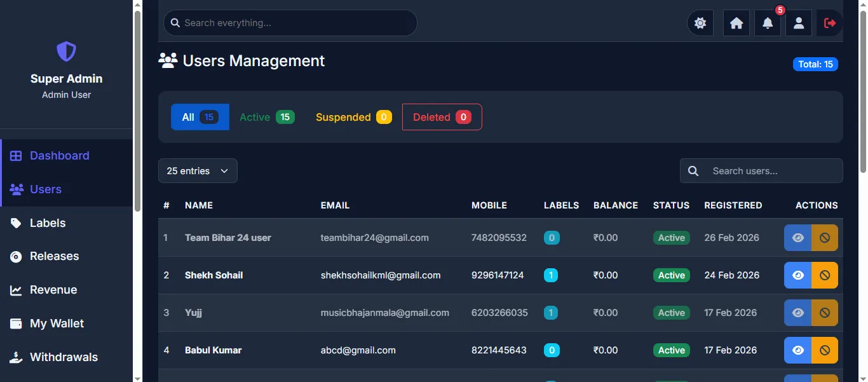
Task: Suspend Shekh Sohail using ban icon
Action: point(825,275)
